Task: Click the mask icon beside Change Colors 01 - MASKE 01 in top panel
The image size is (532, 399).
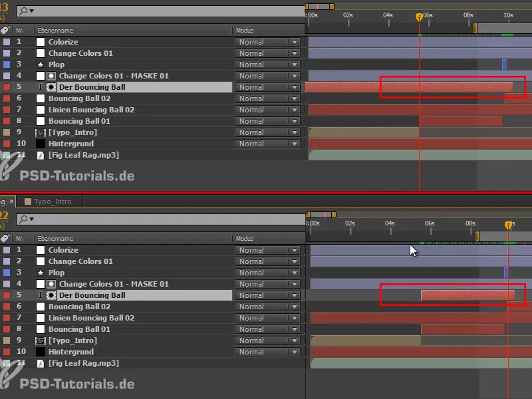Action: coord(51,76)
